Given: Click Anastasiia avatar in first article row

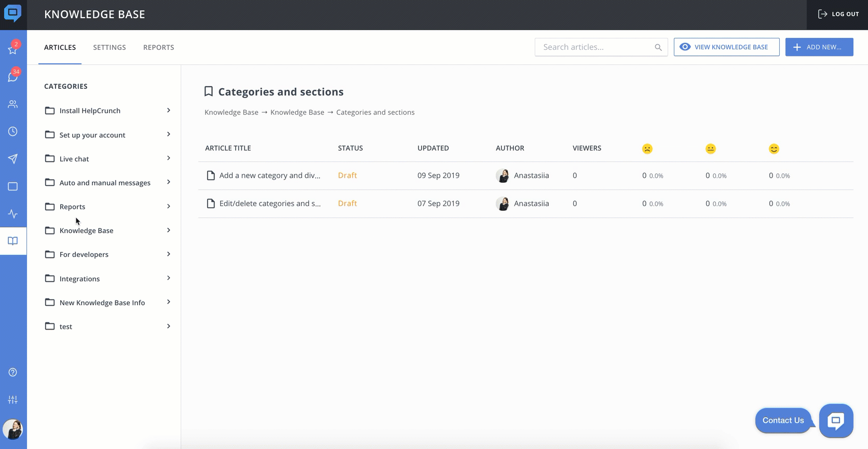Looking at the screenshot, I should click(503, 175).
